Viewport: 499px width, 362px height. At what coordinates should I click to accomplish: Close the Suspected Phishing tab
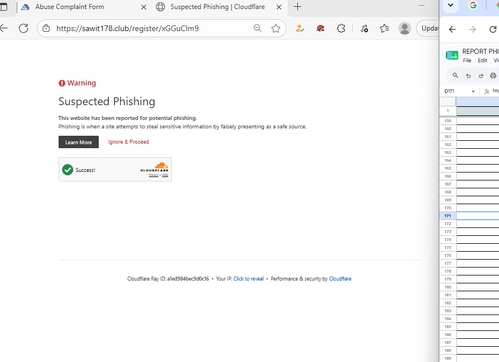tap(279, 7)
